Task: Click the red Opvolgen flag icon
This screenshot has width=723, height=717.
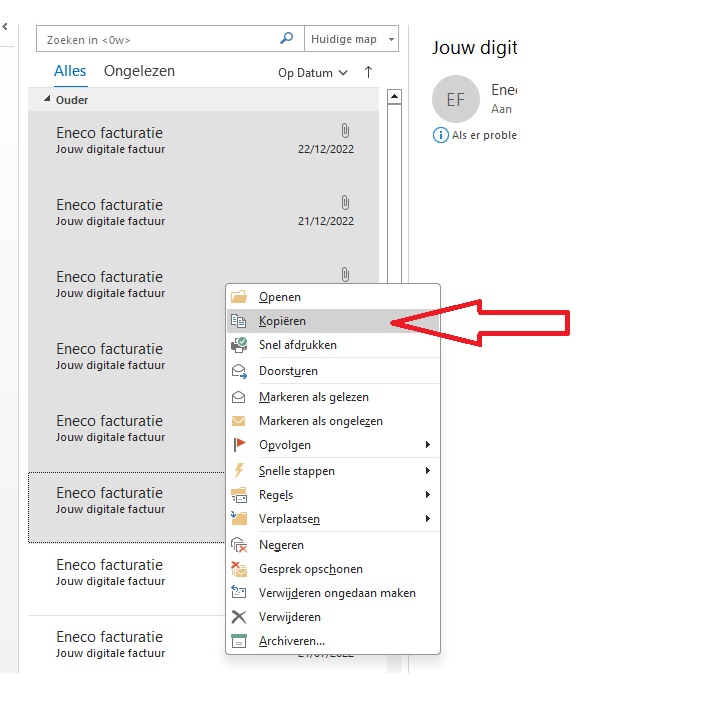Action: [239, 445]
